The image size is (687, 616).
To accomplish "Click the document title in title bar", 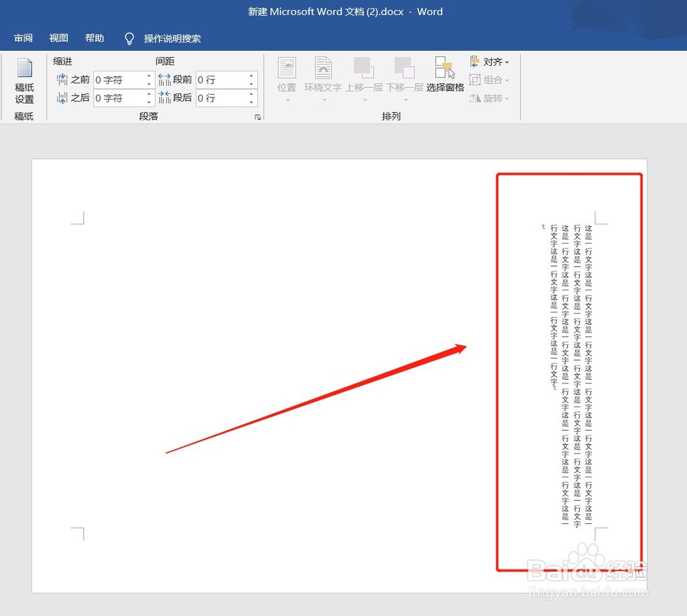I will coord(346,12).
